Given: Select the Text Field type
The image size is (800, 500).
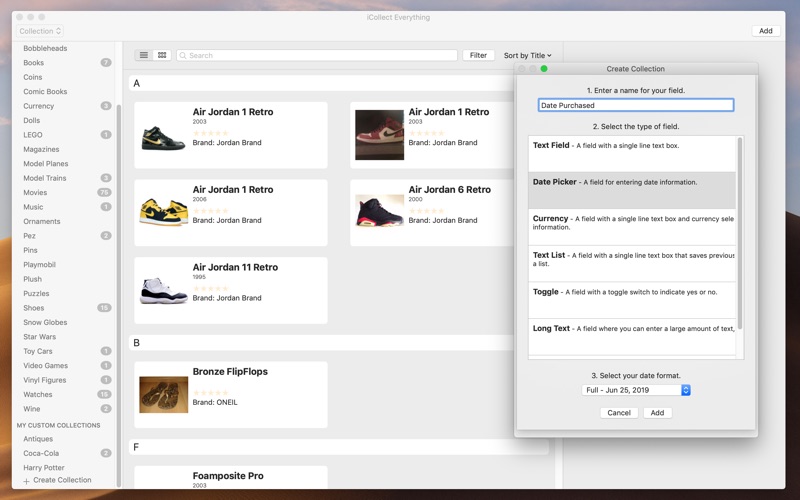Looking at the screenshot, I should pyautogui.click(x=632, y=154).
